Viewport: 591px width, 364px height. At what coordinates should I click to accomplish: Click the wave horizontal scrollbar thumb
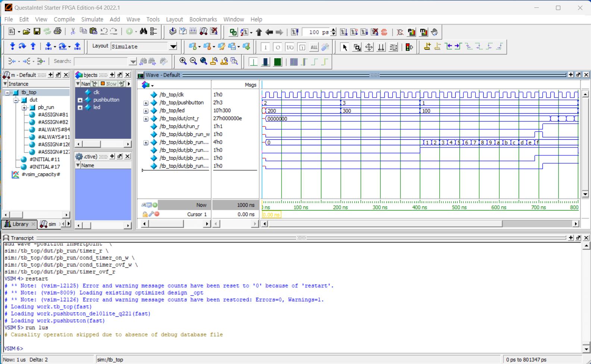coord(385,224)
